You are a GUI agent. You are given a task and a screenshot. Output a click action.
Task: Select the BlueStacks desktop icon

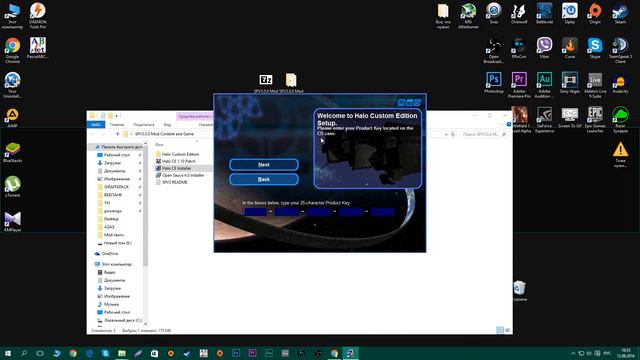[12, 152]
